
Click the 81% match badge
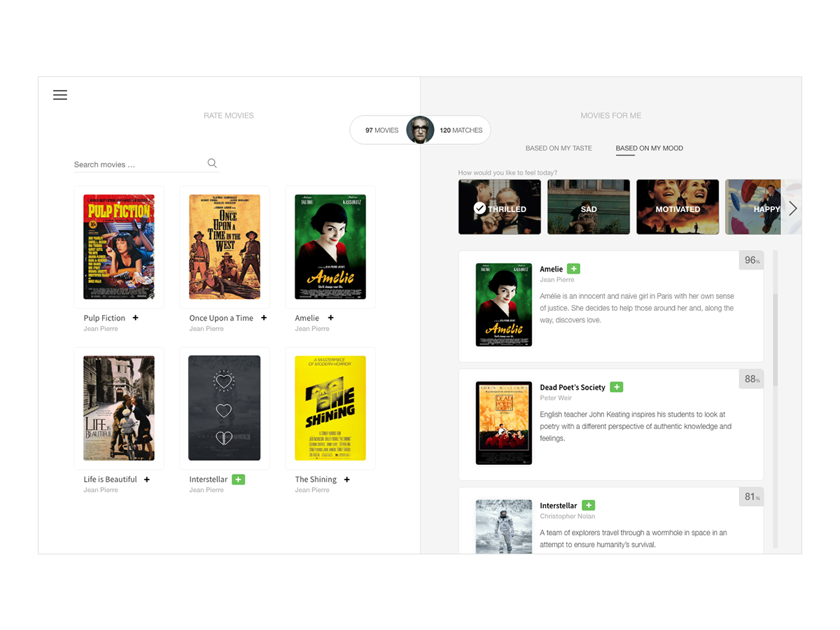tap(751, 497)
